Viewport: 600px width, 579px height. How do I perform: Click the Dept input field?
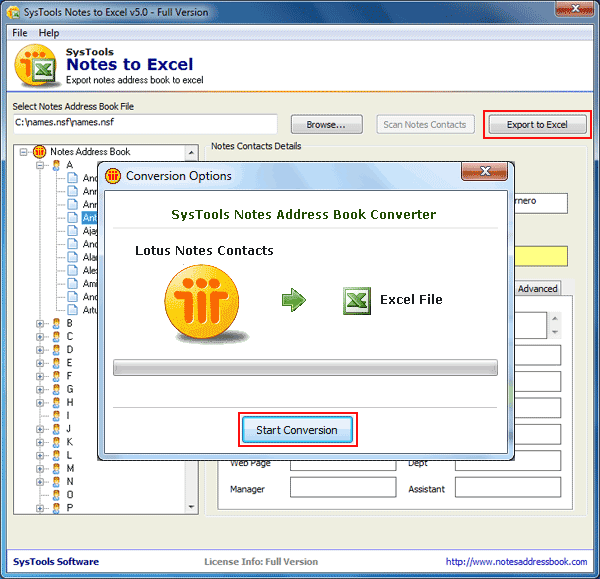point(508,466)
